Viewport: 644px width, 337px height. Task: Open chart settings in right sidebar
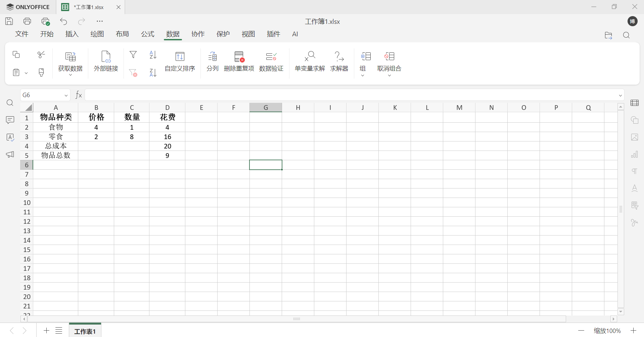pos(634,155)
